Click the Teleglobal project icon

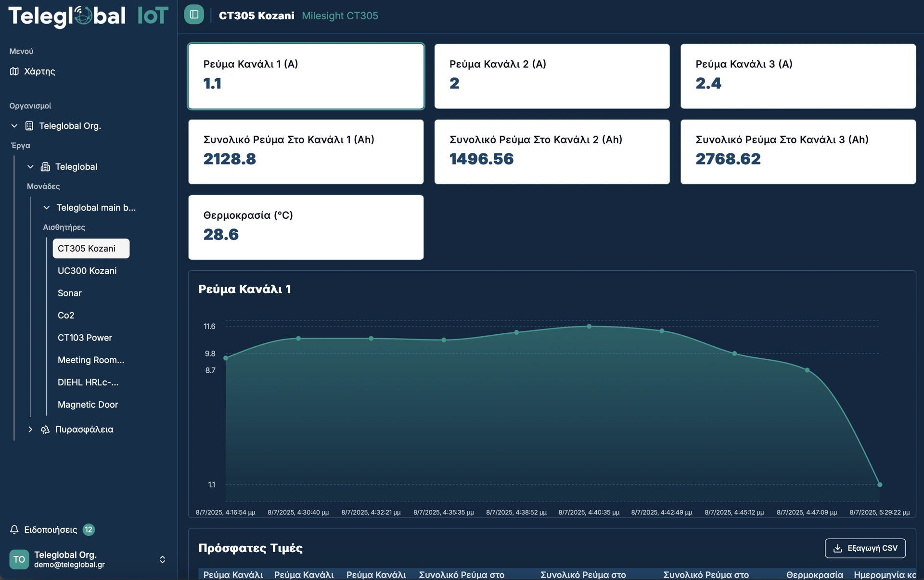click(45, 167)
